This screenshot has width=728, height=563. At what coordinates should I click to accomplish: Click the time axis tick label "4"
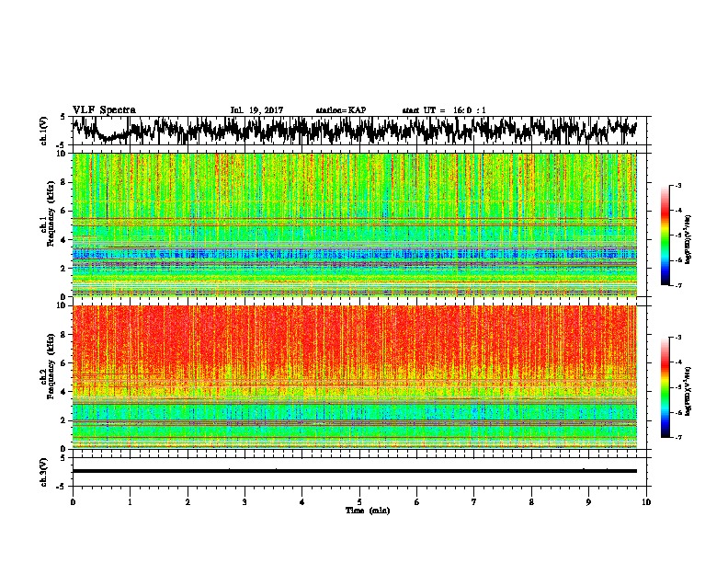[302, 501]
